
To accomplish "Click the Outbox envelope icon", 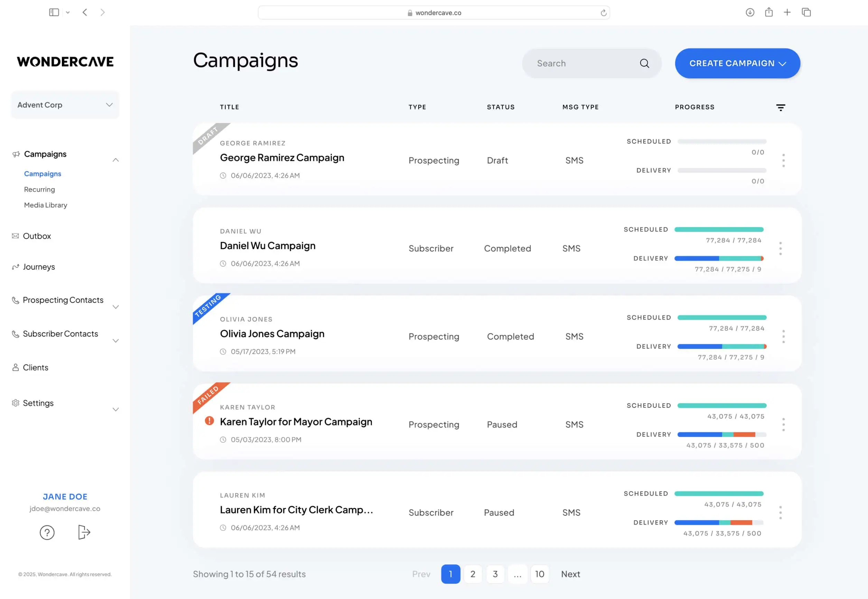I will pyautogui.click(x=15, y=236).
